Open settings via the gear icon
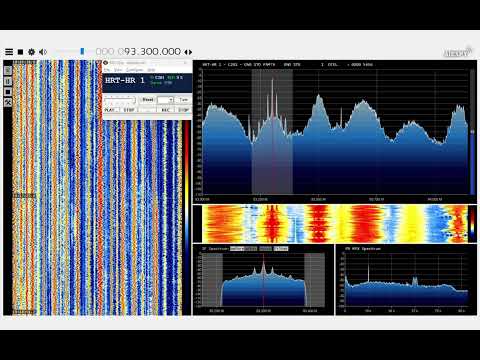The height and width of the screenshot is (360, 480). click(x=31, y=52)
